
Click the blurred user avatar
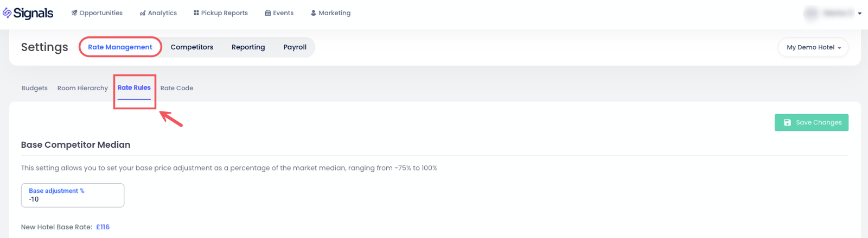pyautogui.click(x=812, y=13)
